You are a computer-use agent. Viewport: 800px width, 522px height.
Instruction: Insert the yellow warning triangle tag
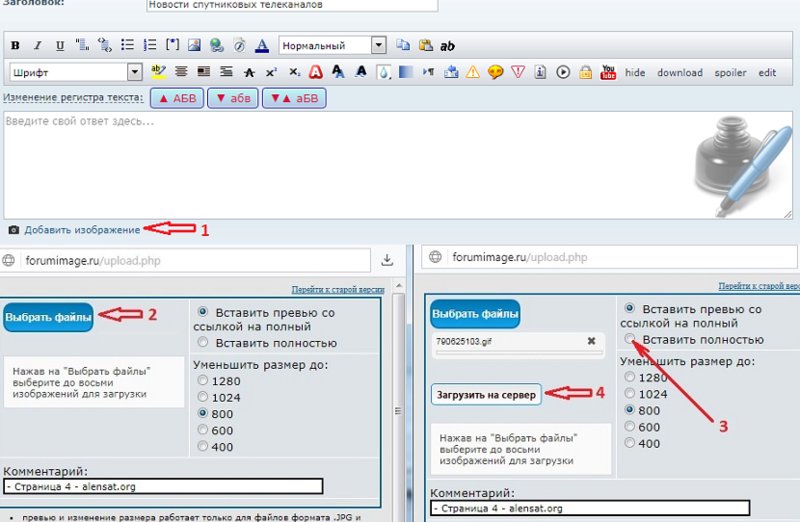pyautogui.click(x=473, y=73)
